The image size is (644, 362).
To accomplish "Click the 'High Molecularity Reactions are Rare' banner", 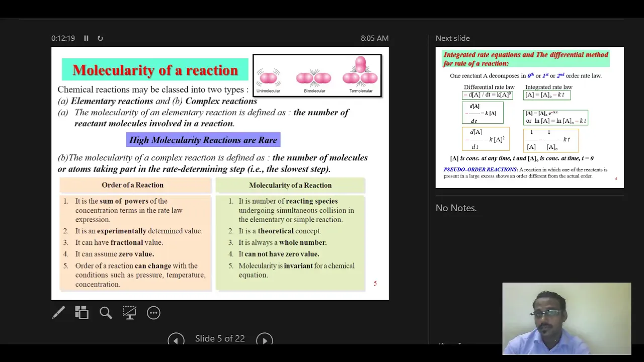I will pyautogui.click(x=203, y=140).
